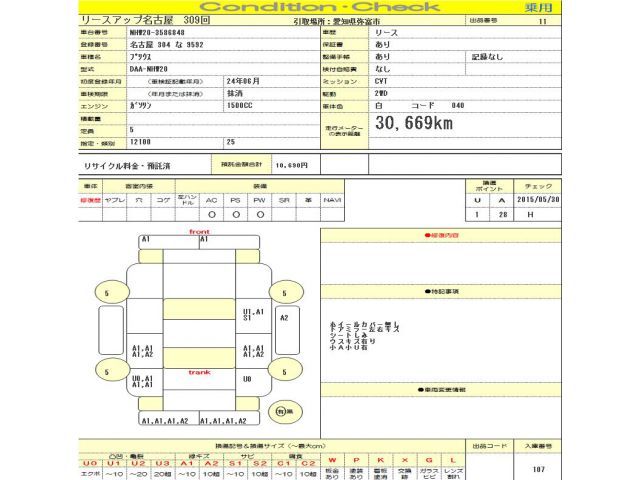Click the 2015/05/30 check date cell
The image size is (640, 480).
(538, 199)
